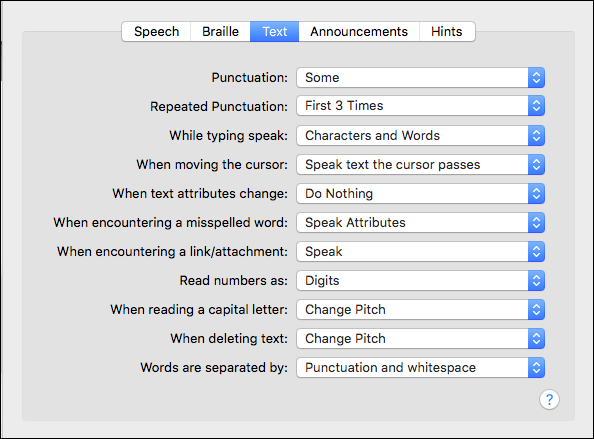Click the Punctuation dropdown arrow stepper
This screenshot has width=594, height=439.
tap(536, 78)
